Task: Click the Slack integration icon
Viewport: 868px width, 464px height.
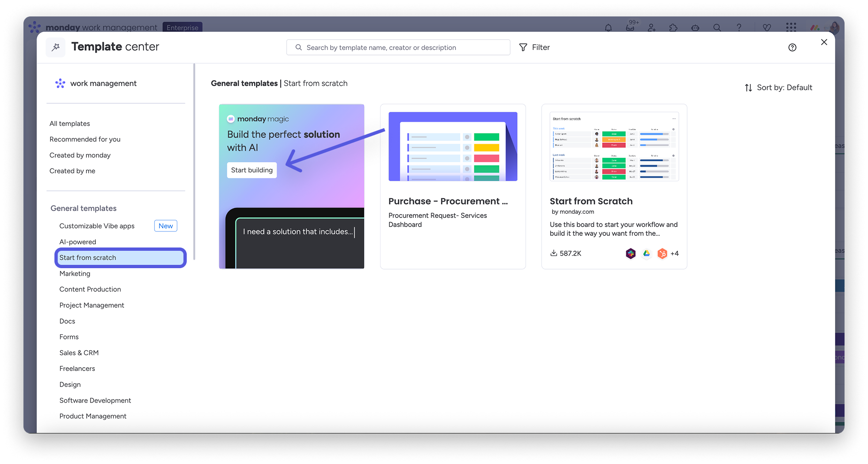Action: 631,254
